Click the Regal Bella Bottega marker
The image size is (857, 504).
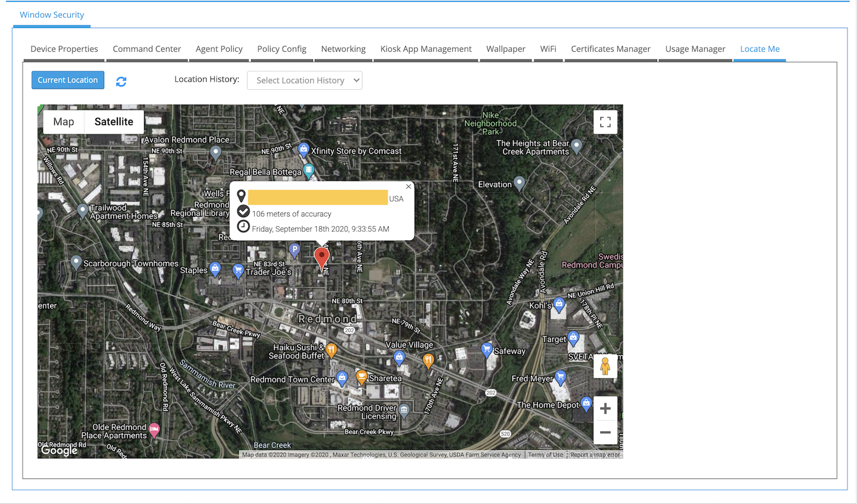(x=308, y=171)
